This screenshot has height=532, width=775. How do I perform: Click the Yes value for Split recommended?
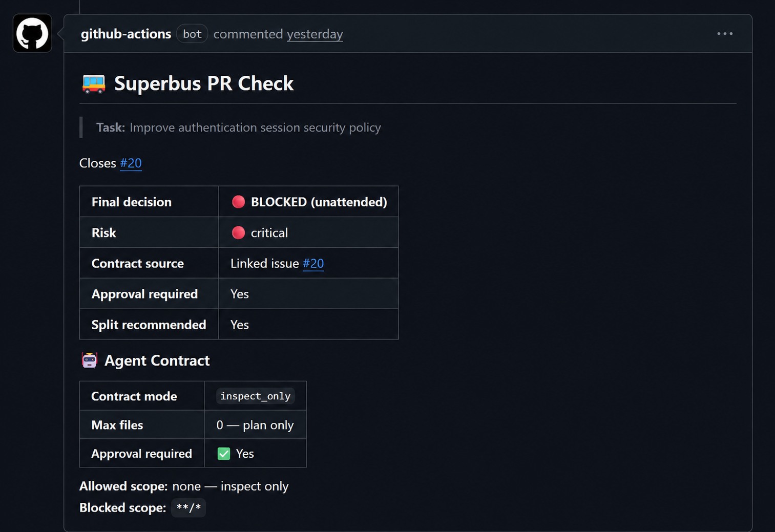point(240,325)
